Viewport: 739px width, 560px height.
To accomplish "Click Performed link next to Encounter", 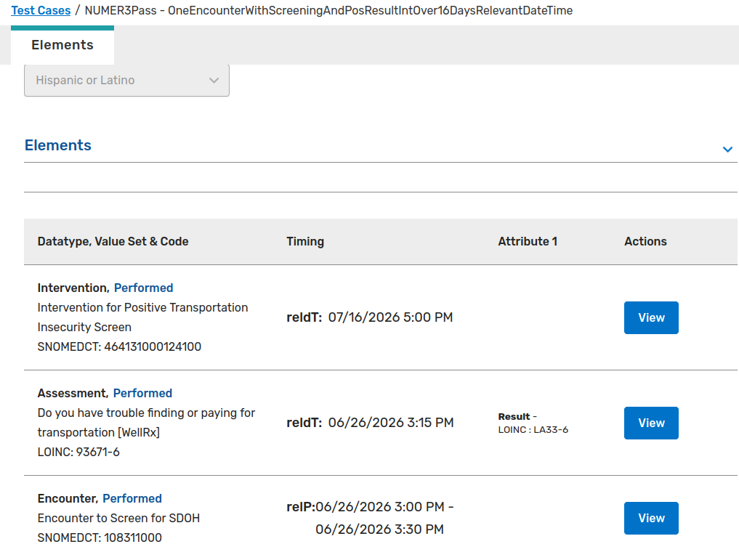I will (x=132, y=498).
